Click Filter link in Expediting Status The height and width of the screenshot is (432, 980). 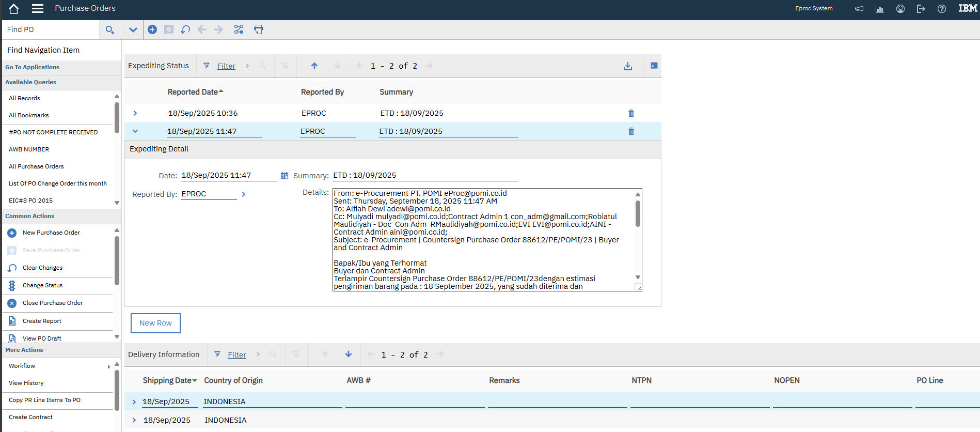pos(226,66)
